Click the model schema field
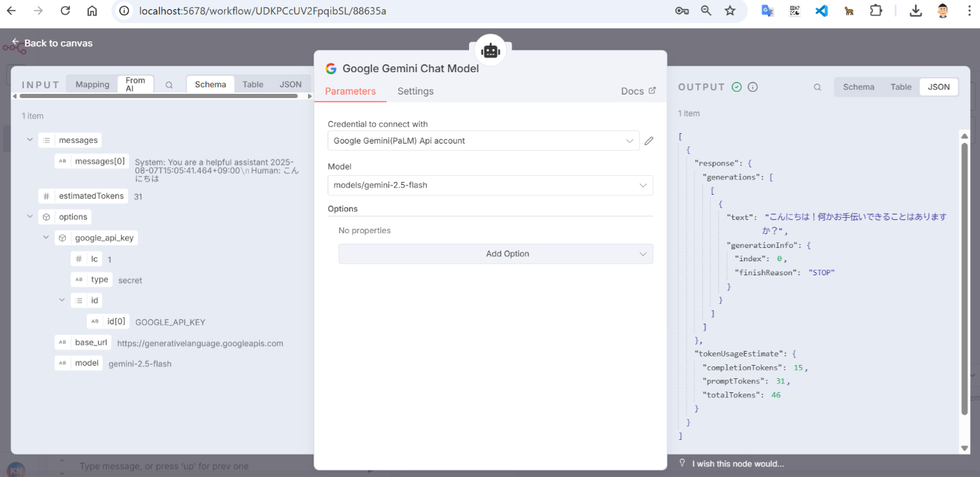980x477 pixels. (78, 363)
